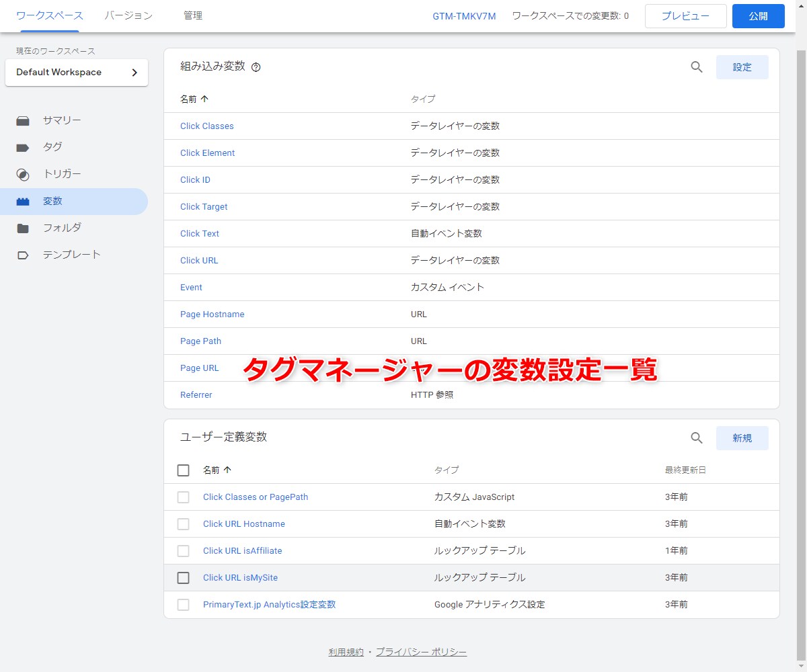Open Click URL Hostname variable
Screen dimensions: 807x672
coord(244,524)
